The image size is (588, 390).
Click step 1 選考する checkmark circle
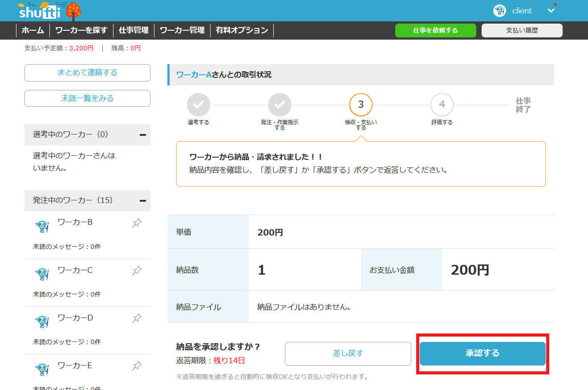pyautogui.click(x=199, y=105)
